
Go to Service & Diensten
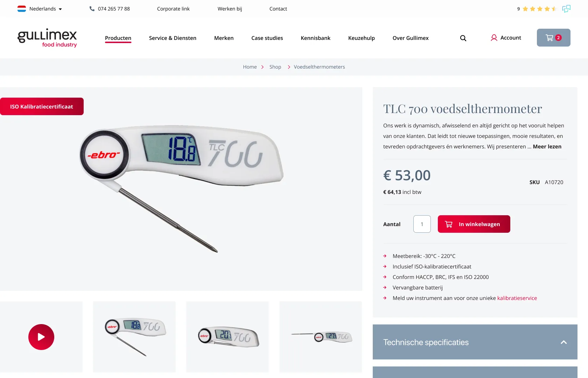tap(173, 38)
